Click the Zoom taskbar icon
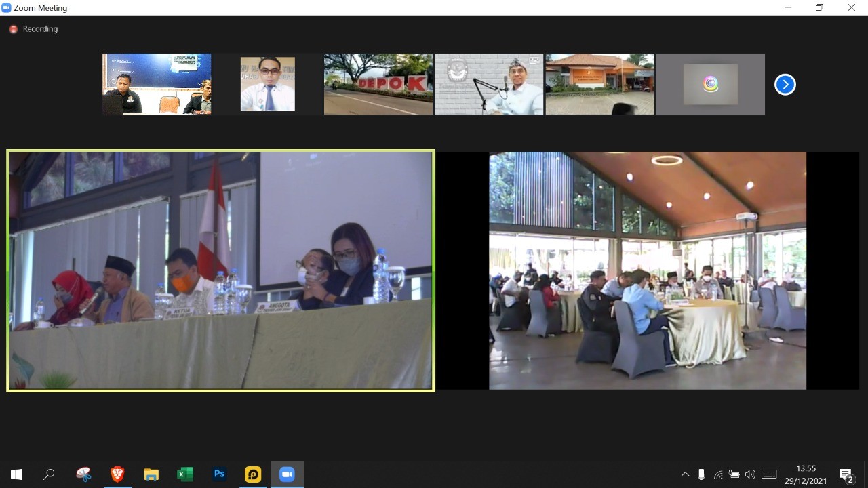This screenshot has height=488, width=868. pos(287,474)
